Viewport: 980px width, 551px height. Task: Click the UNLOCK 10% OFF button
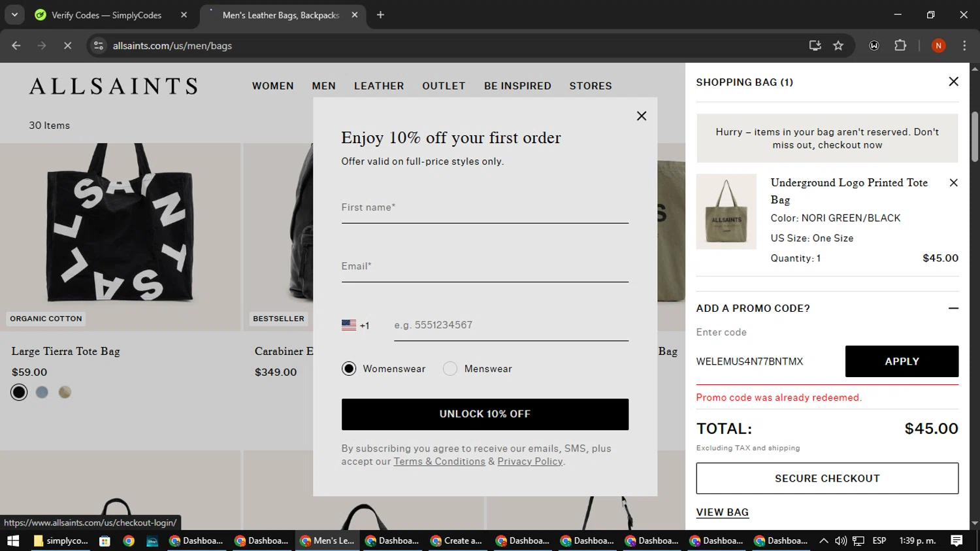(485, 414)
